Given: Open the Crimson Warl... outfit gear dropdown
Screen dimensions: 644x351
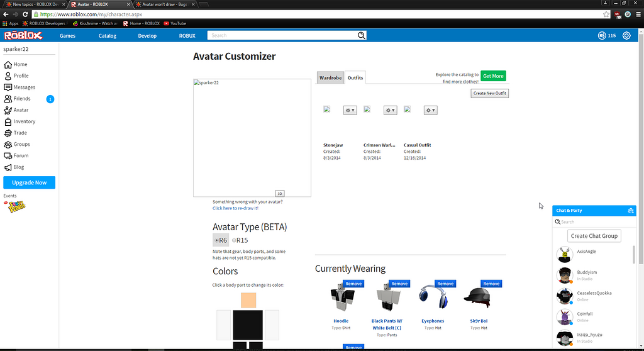Looking at the screenshot, I should click(x=390, y=110).
